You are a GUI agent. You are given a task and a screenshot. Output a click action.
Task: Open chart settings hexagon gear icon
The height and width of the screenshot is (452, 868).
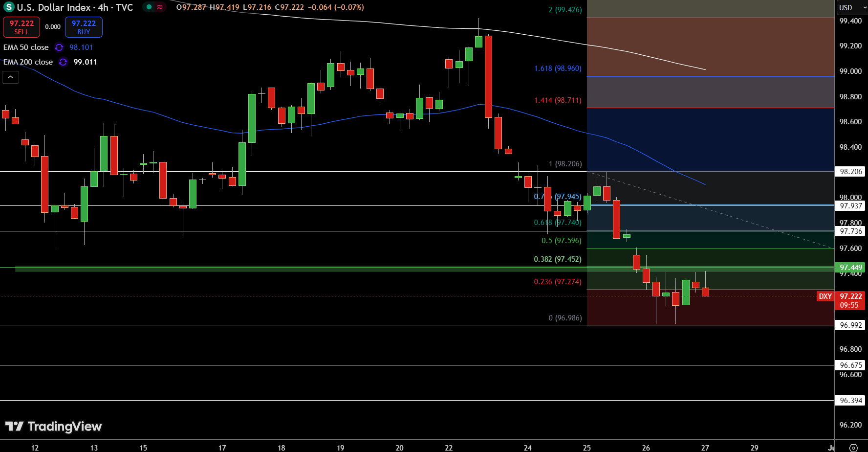point(853,448)
